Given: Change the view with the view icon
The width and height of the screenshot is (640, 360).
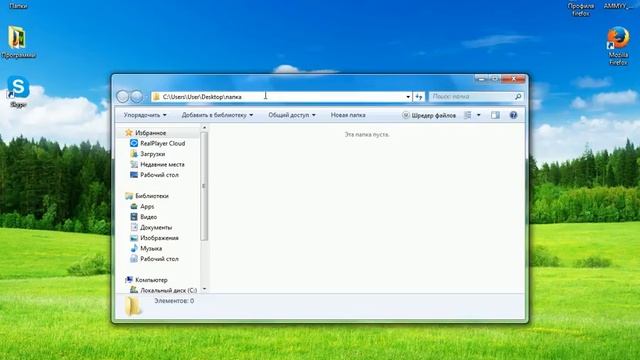Looking at the screenshot, I should [468, 115].
